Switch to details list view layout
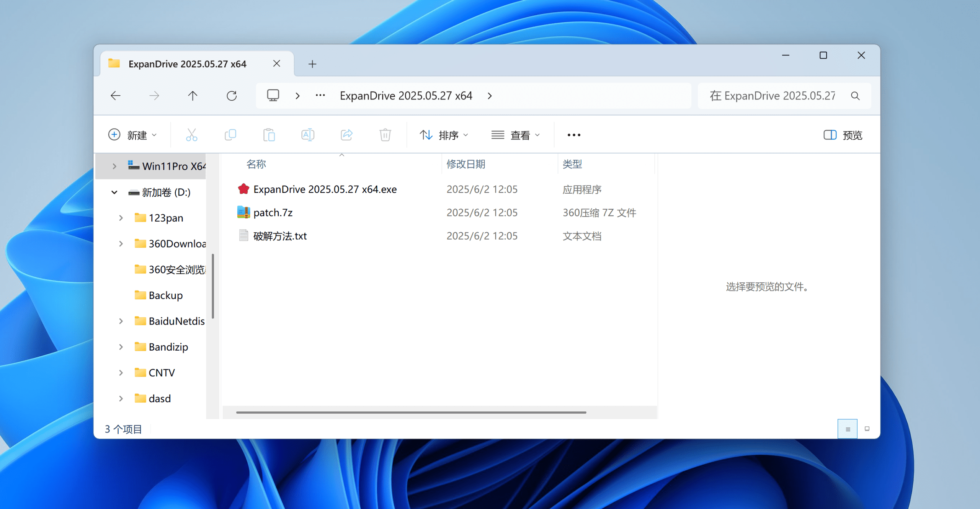The height and width of the screenshot is (509, 980). pos(848,429)
